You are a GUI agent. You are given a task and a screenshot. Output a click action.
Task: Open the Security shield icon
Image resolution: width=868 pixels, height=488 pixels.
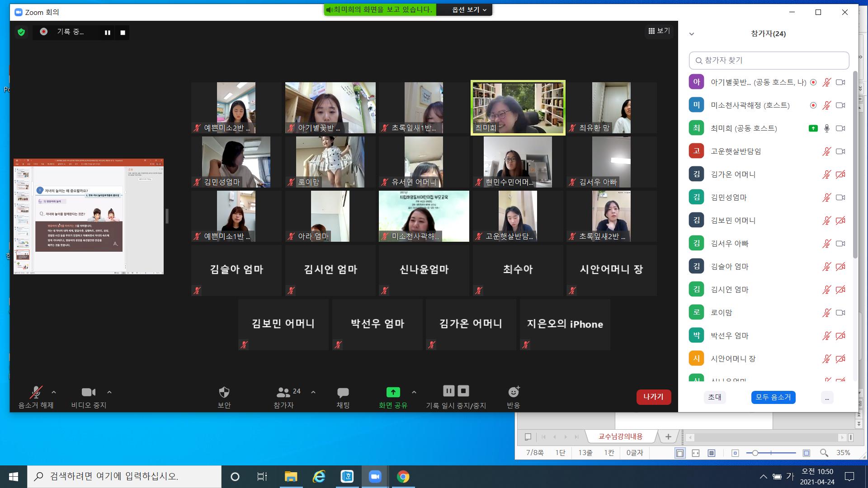click(x=224, y=392)
